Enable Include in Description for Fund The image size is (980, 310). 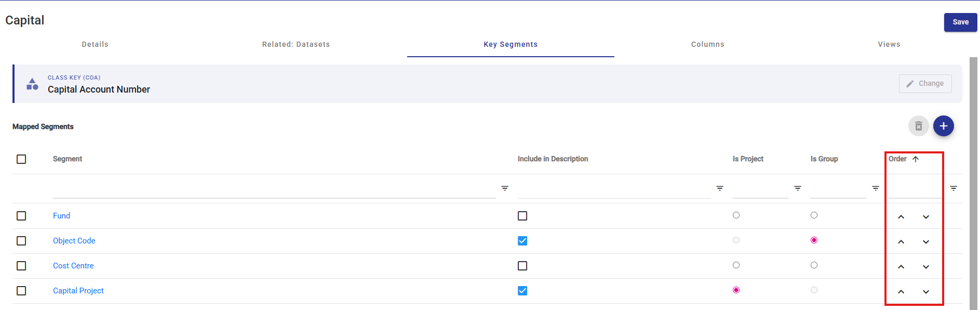522,216
